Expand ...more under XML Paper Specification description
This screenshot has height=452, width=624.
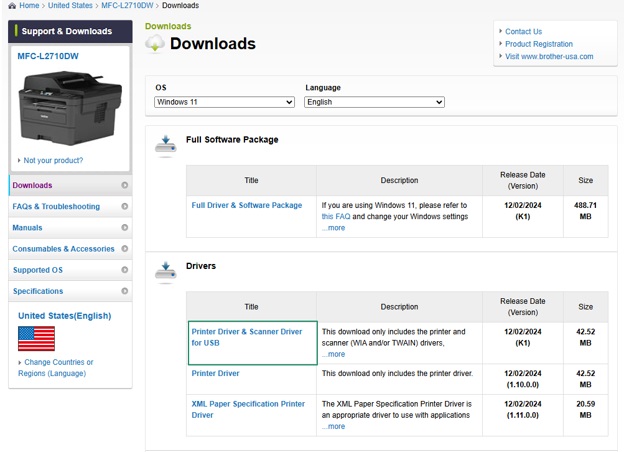(x=333, y=427)
